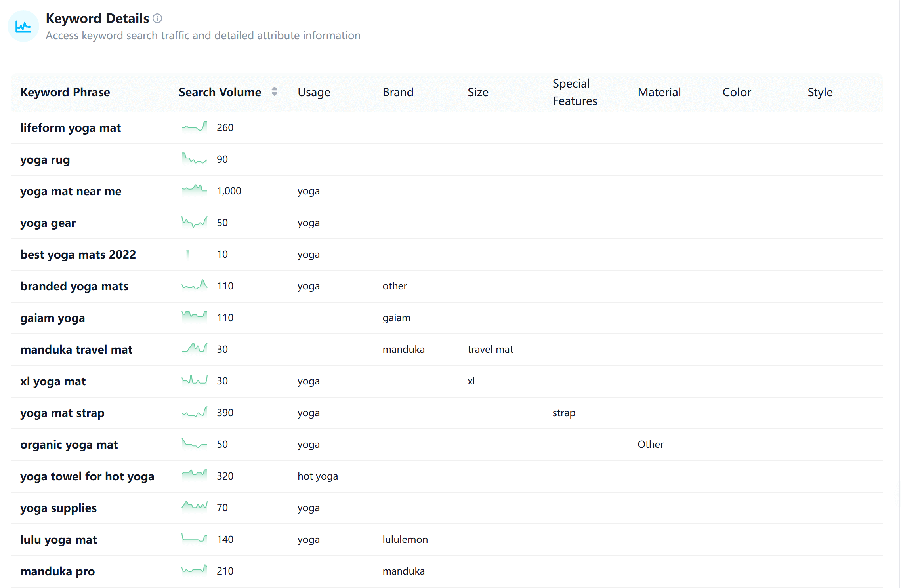Viewport: 901px width, 588px height.
Task: Open the yoga mat strap keyword
Action: [x=62, y=413]
